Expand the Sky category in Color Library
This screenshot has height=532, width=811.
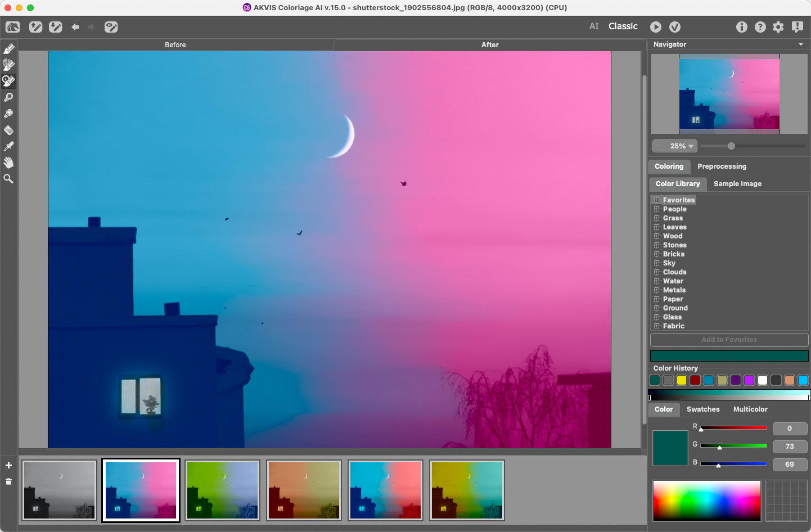657,263
